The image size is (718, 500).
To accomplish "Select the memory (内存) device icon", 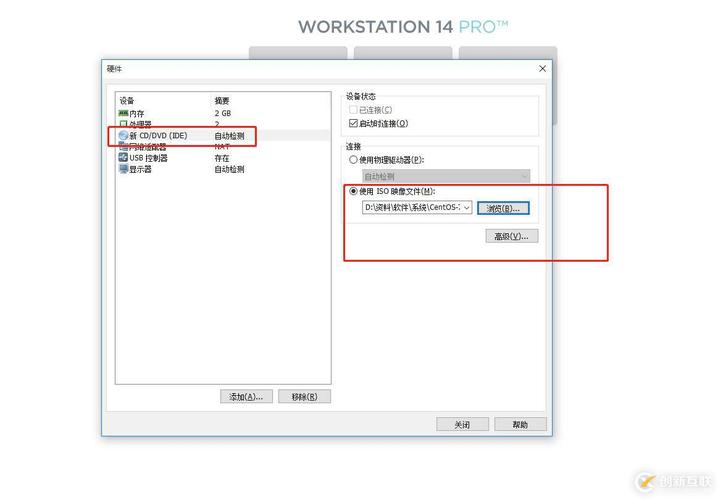I will [123, 113].
